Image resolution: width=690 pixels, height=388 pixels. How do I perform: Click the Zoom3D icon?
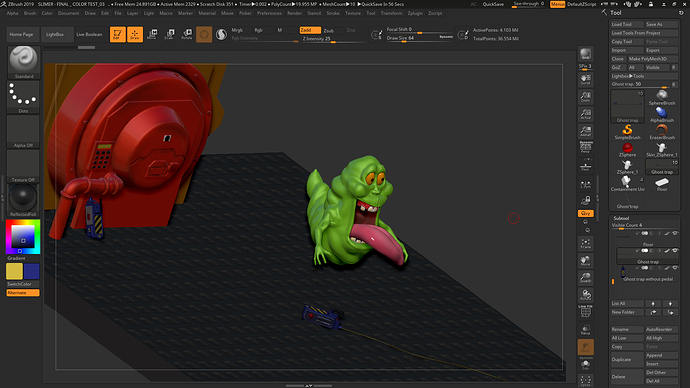[585, 278]
